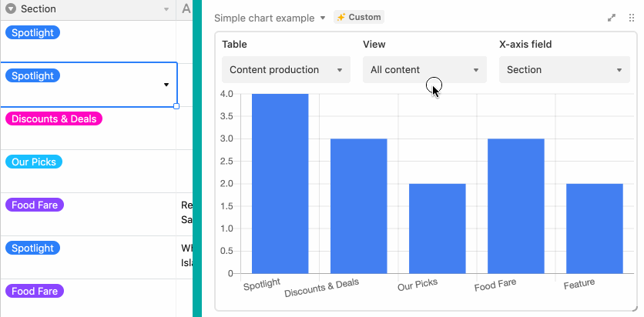The width and height of the screenshot is (644, 317).
Task: Expand the selected Spotlight cell dropdown arrow
Action: pyautogui.click(x=166, y=85)
